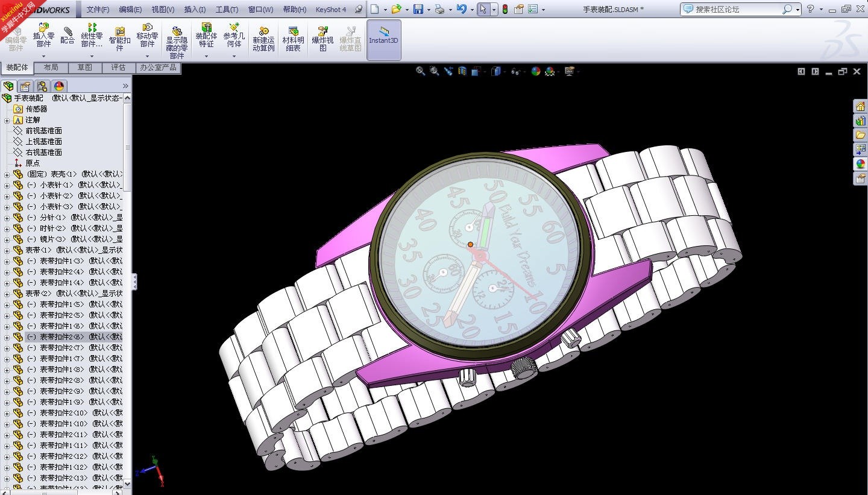This screenshot has height=495, width=868.
Task: Open the Options checklist icon in top toolbar
Action: click(533, 9)
